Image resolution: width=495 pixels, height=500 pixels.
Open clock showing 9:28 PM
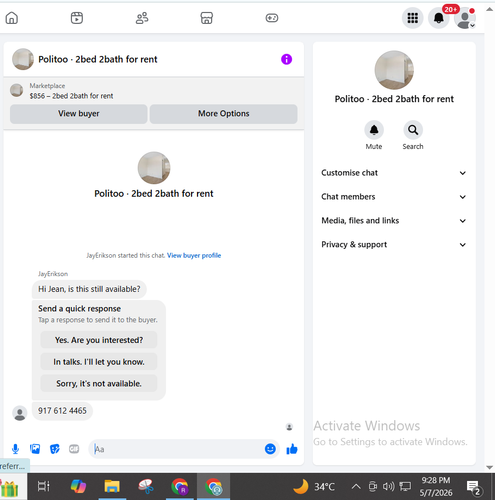click(436, 486)
